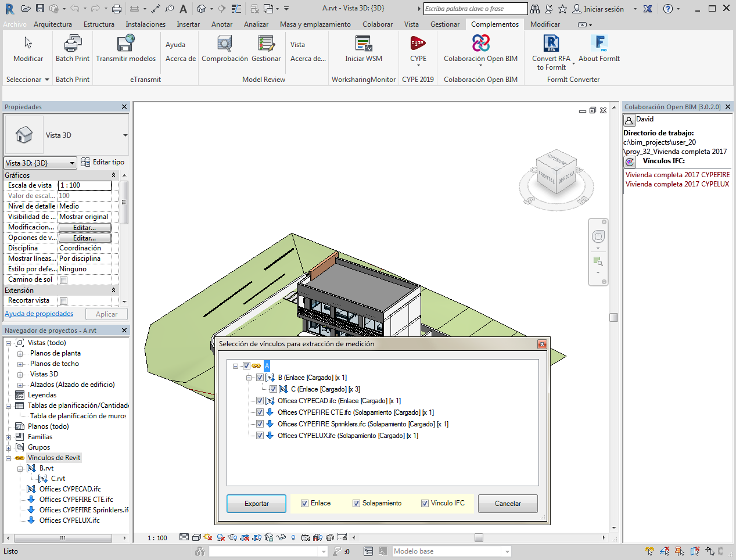Enable Recortar vista checkbox
This screenshot has height=560, width=736.
(x=64, y=301)
